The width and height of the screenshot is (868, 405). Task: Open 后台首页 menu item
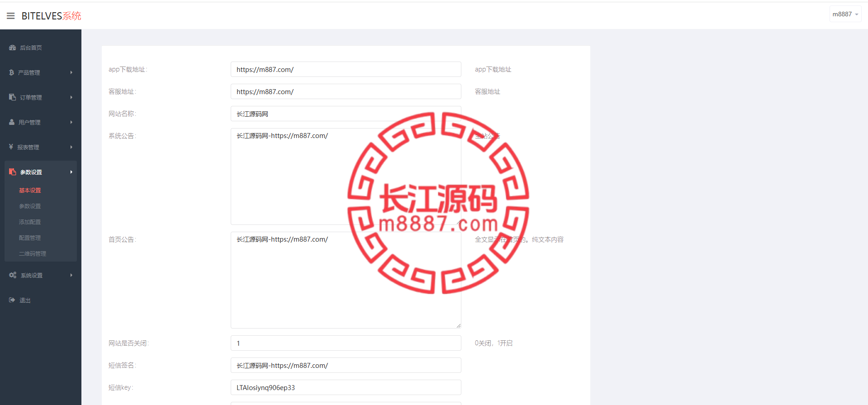point(31,48)
